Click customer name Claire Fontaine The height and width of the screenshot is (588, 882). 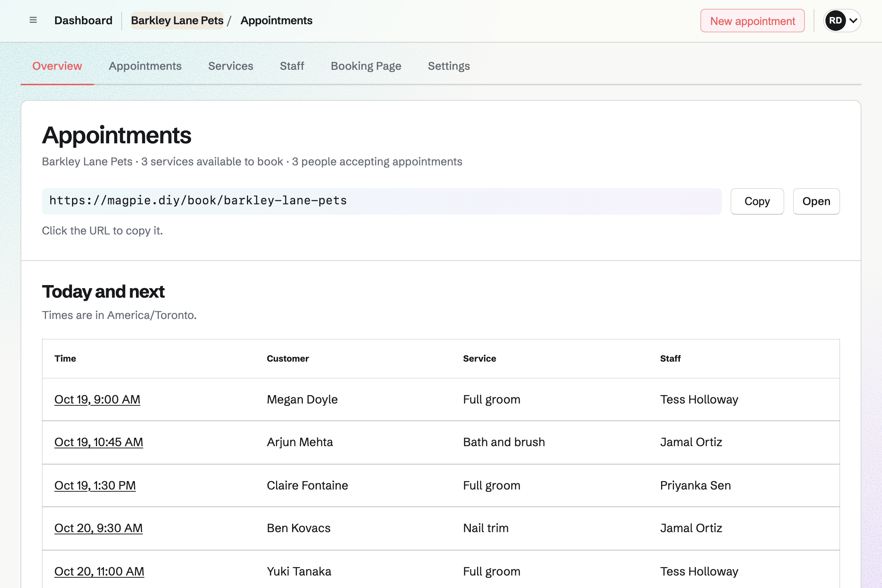click(x=307, y=485)
